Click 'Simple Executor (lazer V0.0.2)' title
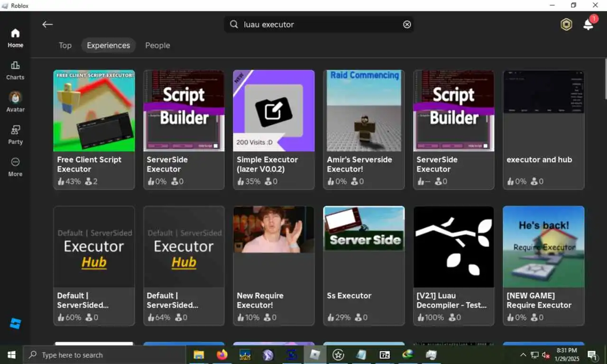Image resolution: width=607 pixels, height=364 pixels. tap(267, 164)
